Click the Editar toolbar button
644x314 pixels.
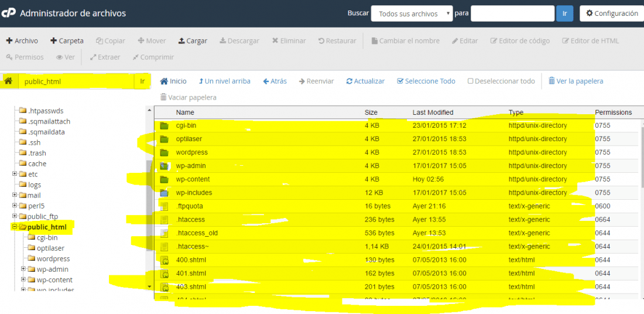click(465, 40)
